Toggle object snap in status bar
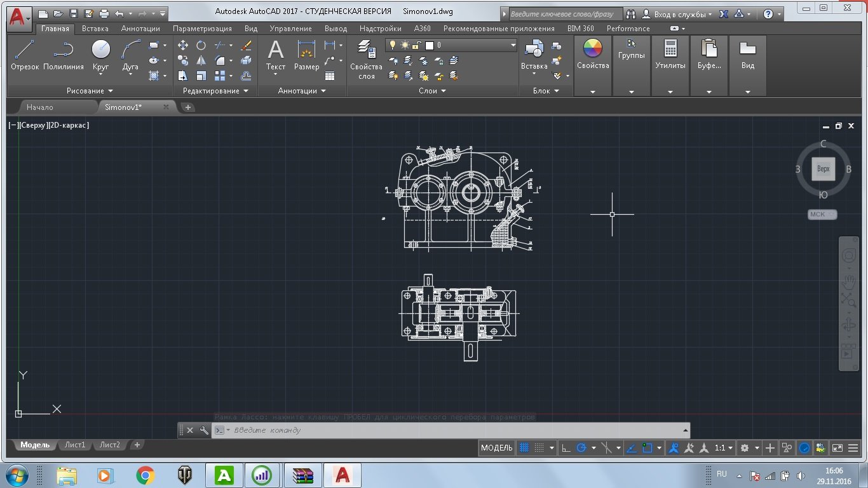The width and height of the screenshot is (868, 488). [647, 448]
